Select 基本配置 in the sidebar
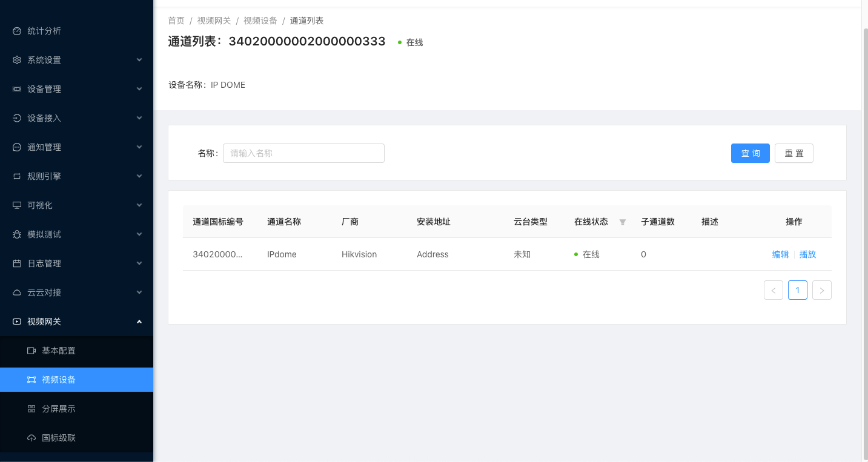The height and width of the screenshot is (462, 868). [59, 351]
